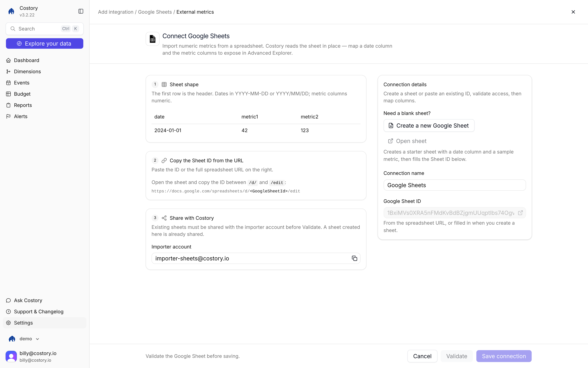Click the Explore your data button
588x368 pixels.
(x=45, y=44)
